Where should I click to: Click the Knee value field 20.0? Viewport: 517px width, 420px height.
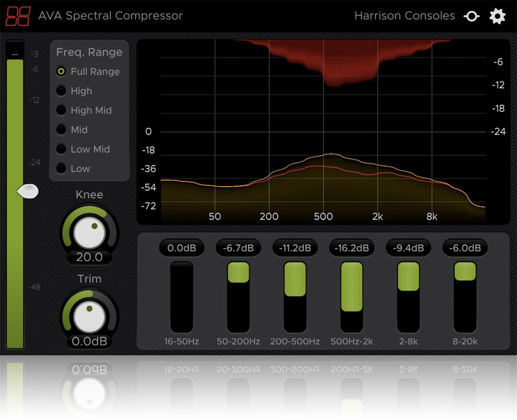pos(89,257)
